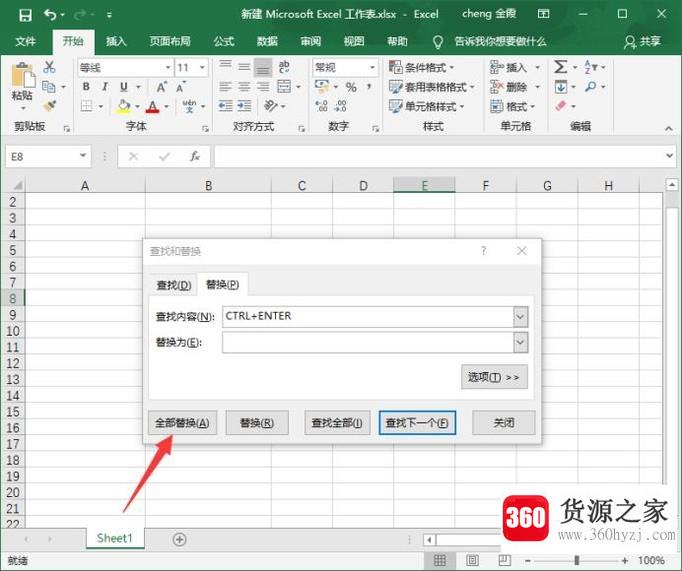Switch to the 数据 Data tab
Image resolution: width=682 pixels, height=571 pixels.
click(267, 41)
